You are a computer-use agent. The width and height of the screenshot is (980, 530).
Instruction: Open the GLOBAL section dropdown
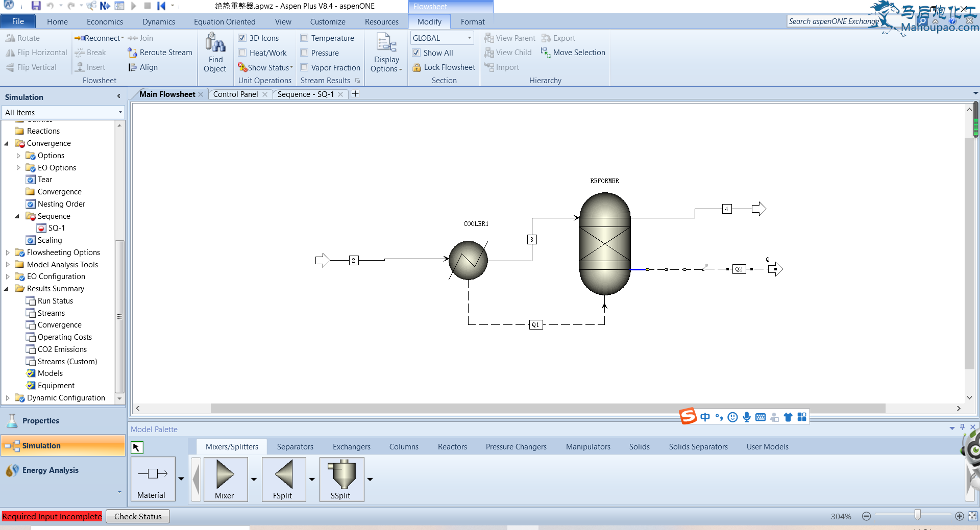469,38
